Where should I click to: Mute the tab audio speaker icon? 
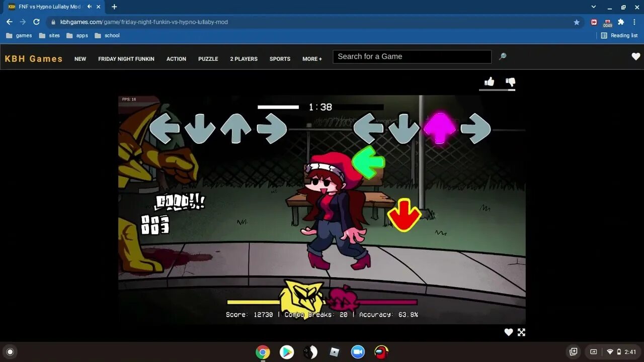tap(90, 7)
